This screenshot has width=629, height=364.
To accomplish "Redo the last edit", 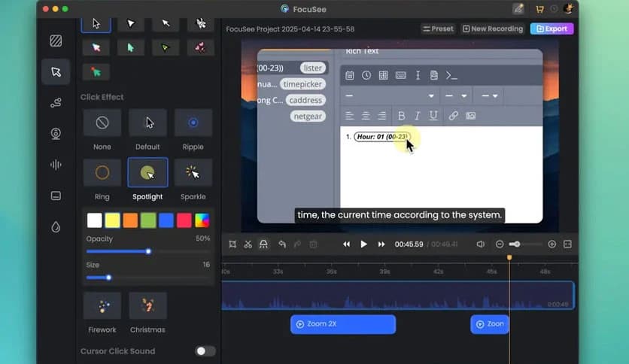I will click(297, 244).
